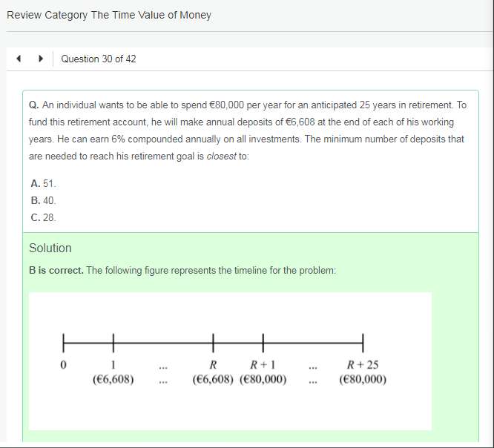Click the (€80,000) label under R + 25
Viewport: 494px width, 448px height.
click(363, 380)
